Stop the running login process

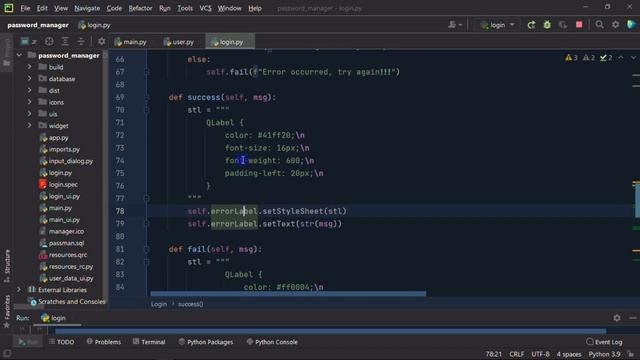[x=579, y=25]
